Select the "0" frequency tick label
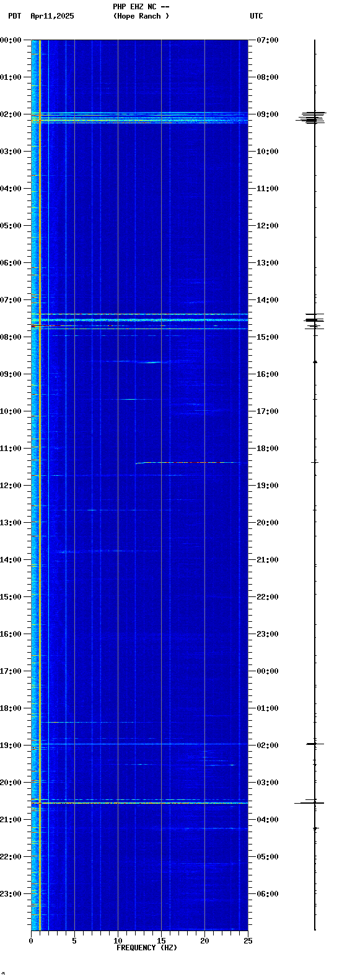Image resolution: width=342 pixels, height=980 pixels. 31,941
